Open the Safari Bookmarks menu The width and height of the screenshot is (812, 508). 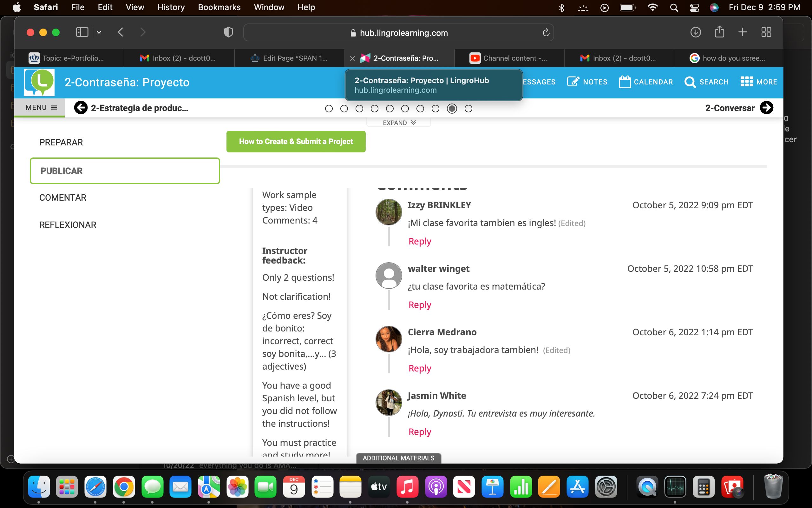click(219, 7)
